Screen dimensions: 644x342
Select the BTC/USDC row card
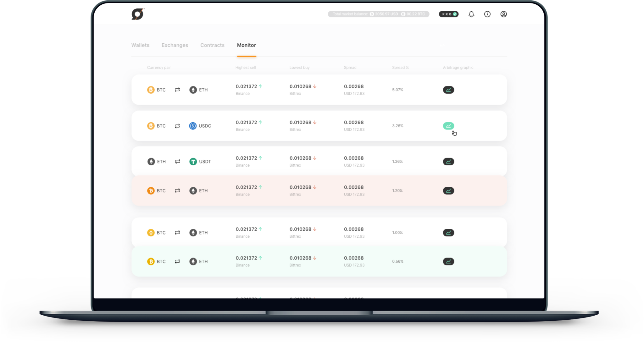tap(319, 126)
